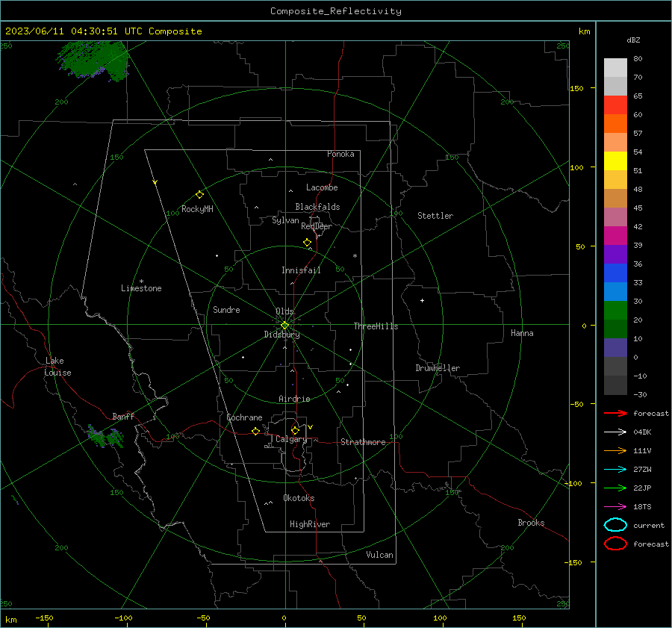Select the magenta swatch in dBZ scale
The image size is (672, 628).
[x=615, y=236]
